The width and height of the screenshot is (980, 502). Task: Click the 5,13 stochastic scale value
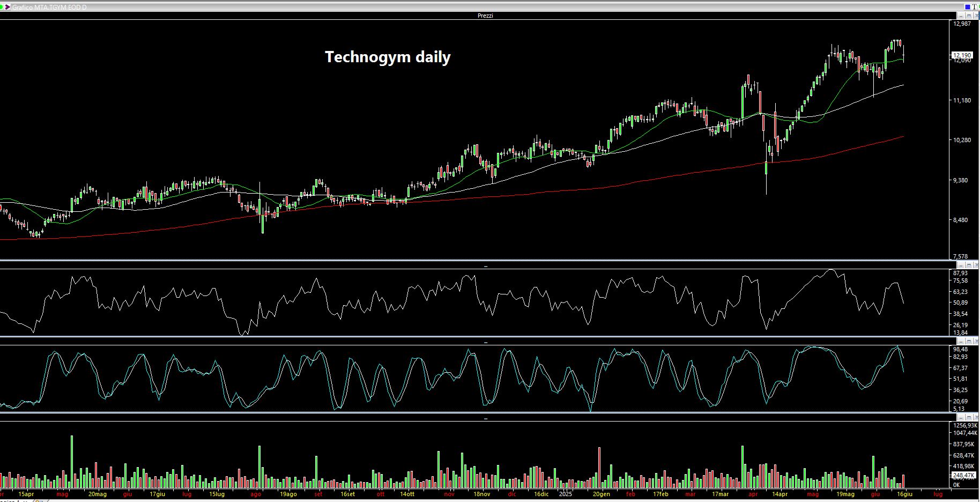coord(959,409)
